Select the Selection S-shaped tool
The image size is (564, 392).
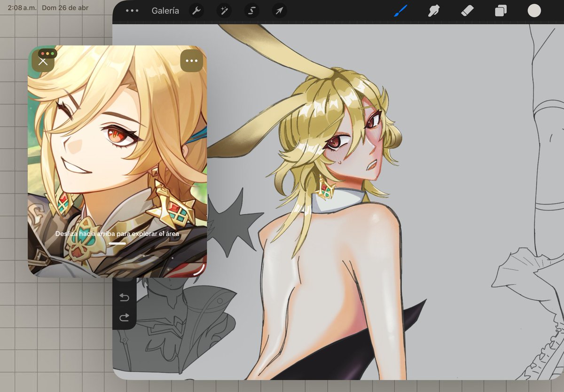pyautogui.click(x=252, y=11)
